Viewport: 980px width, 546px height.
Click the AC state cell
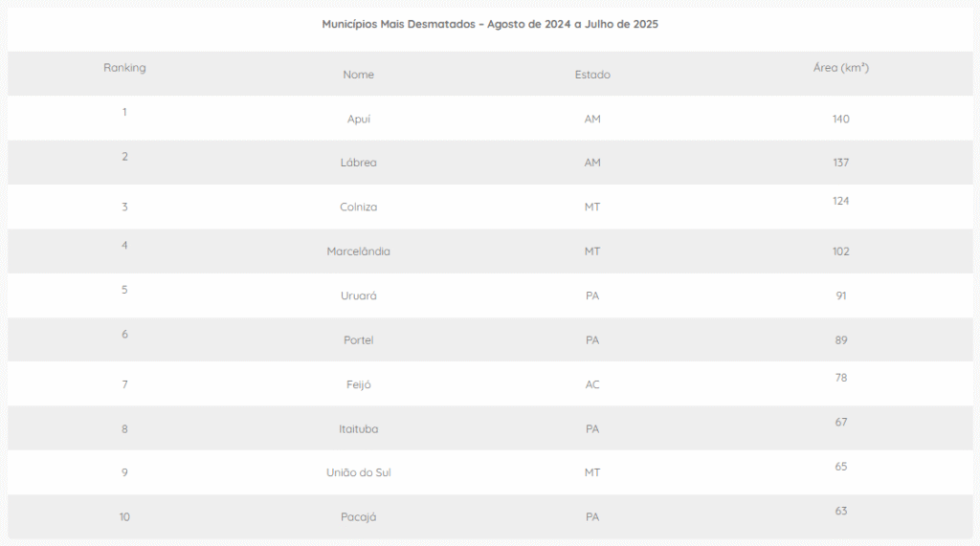pyautogui.click(x=592, y=384)
